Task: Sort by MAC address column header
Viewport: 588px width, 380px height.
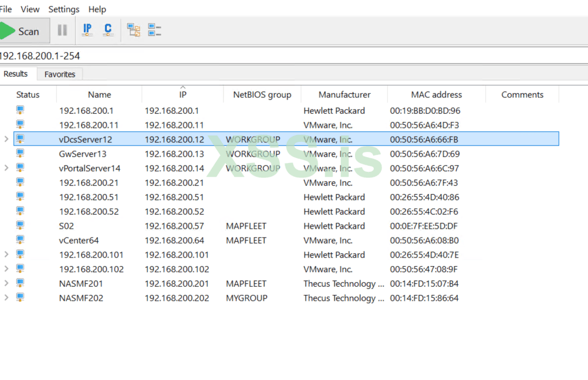Action: pyautogui.click(x=437, y=94)
